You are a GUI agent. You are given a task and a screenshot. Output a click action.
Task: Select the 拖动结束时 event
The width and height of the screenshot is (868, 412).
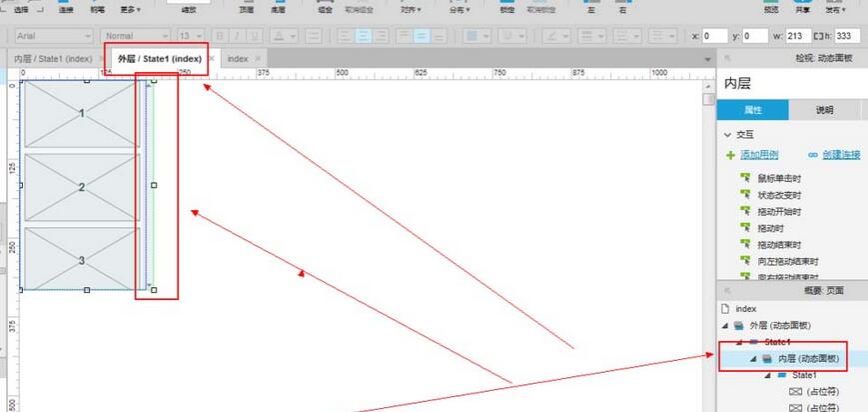(779, 245)
